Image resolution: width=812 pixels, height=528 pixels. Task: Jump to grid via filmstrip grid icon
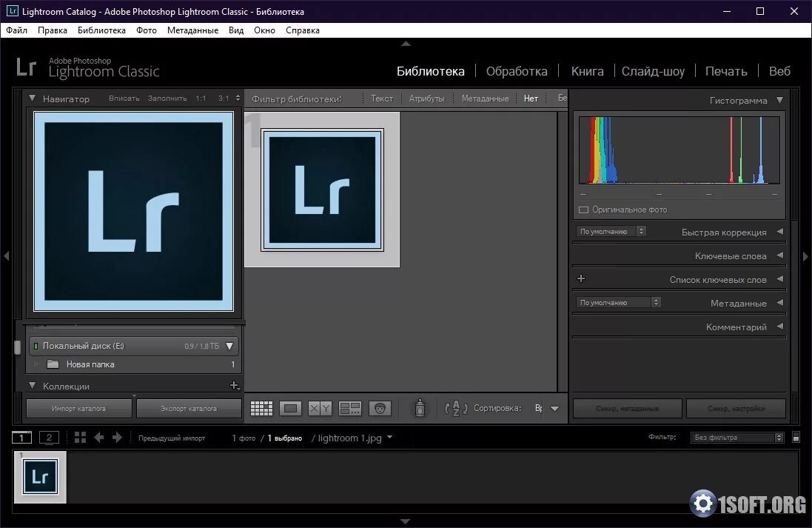pos(80,438)
